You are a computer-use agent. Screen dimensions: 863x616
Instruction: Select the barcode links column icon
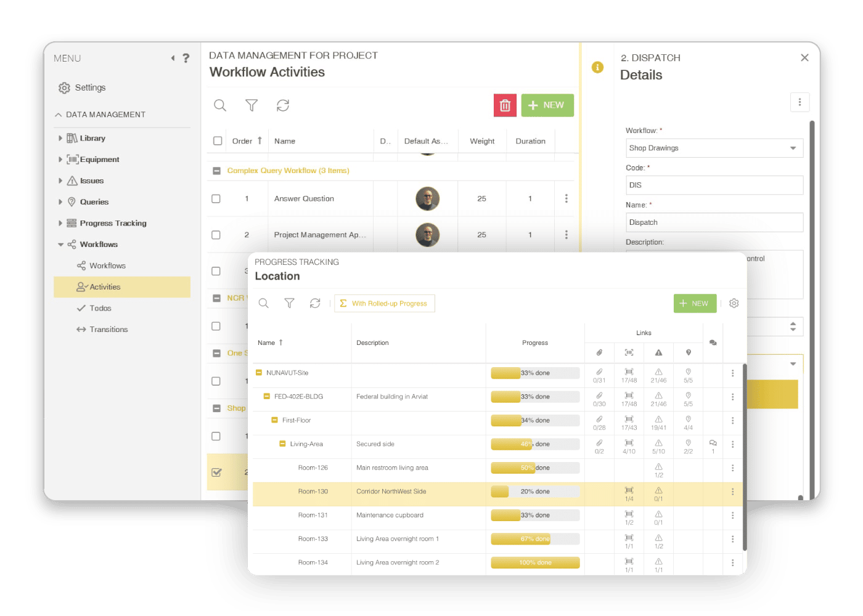(629, 352)
